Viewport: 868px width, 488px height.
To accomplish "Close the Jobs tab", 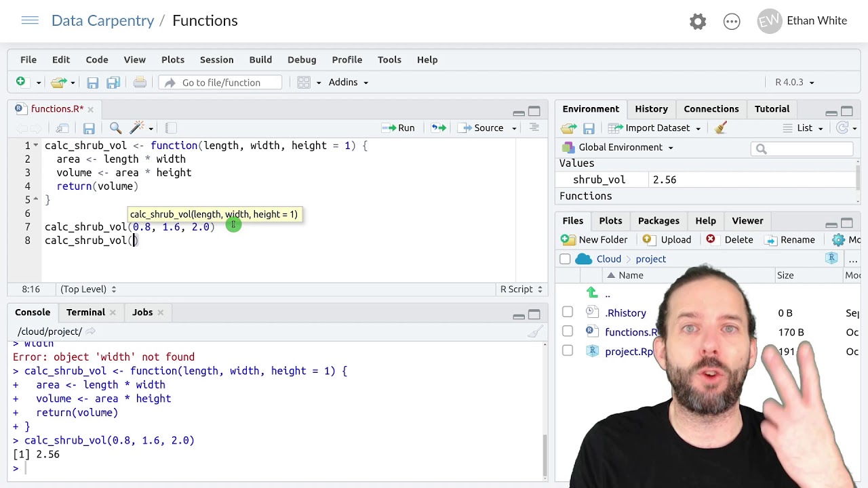I will (161, 312).
